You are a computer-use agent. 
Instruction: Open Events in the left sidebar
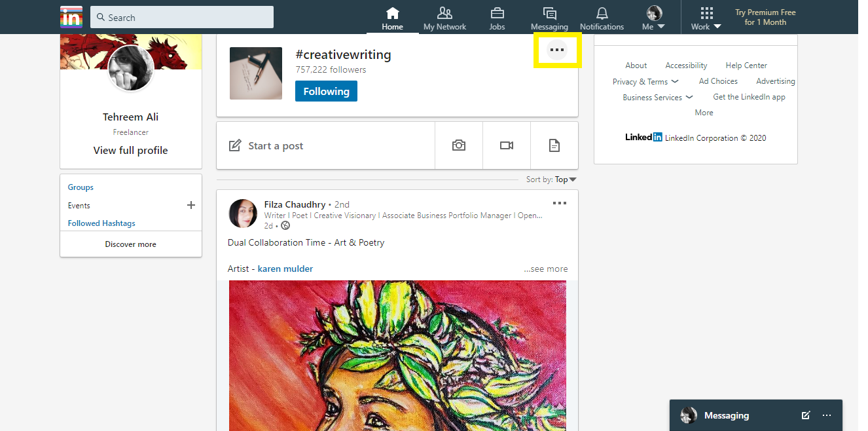79,206
